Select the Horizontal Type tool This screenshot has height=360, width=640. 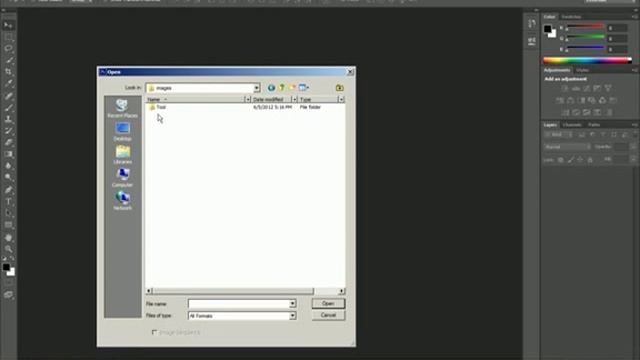pyautogui.click(x=8, y=201)
